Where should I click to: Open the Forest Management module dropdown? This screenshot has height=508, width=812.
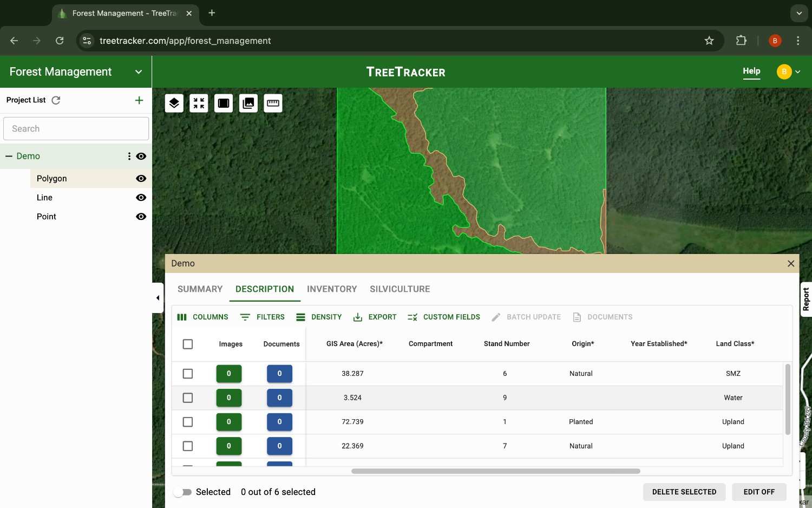coord(138,71)
